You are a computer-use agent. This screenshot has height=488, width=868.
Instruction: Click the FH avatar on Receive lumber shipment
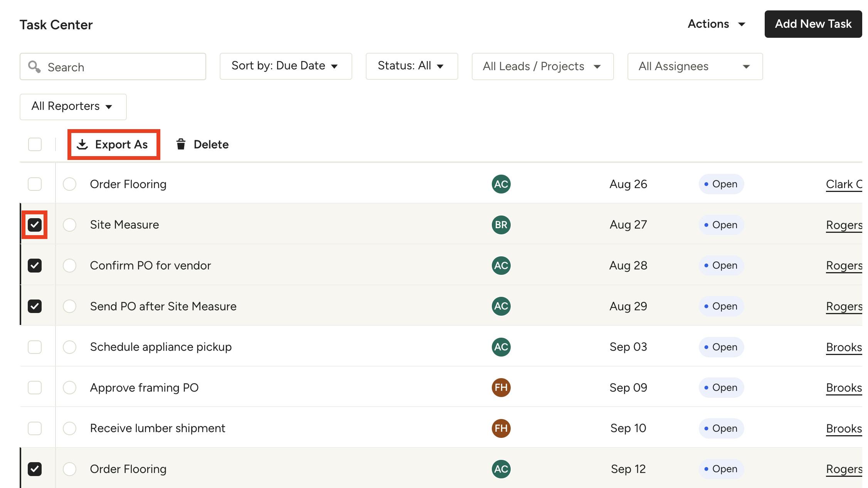point(501,428)
